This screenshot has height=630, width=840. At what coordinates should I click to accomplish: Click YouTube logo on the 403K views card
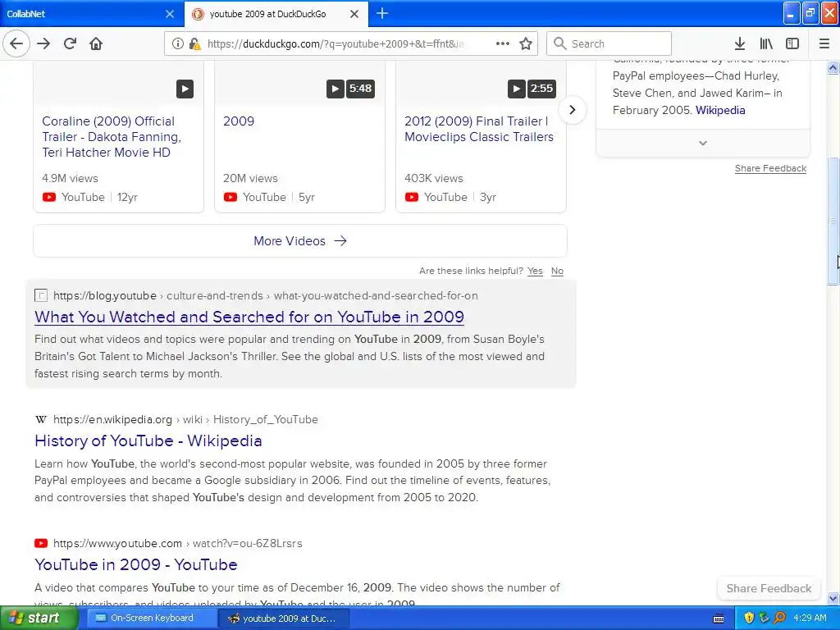tap(412, 197)
